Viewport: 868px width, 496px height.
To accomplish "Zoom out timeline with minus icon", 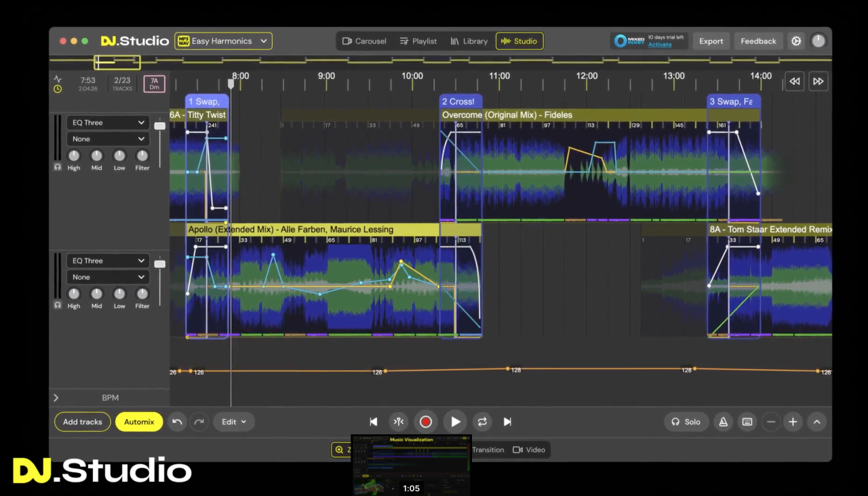I will pyautogui.click(x=771, y=421).
